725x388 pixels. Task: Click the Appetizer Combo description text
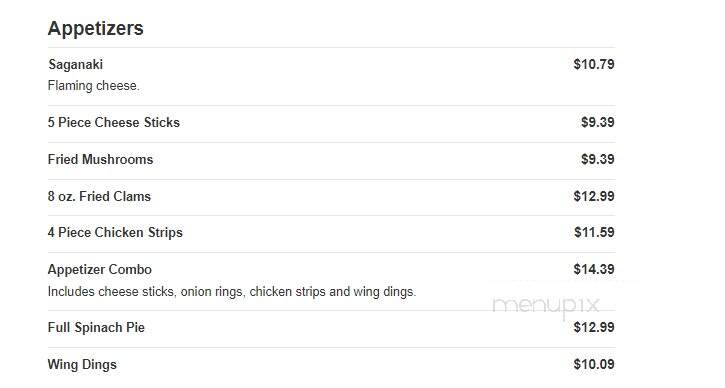232,292
